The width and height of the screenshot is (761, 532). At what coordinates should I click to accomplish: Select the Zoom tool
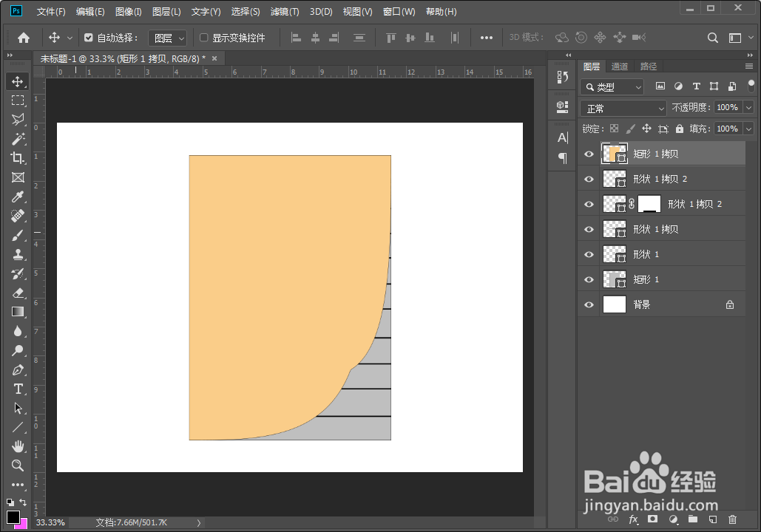(x=18, y=465)
